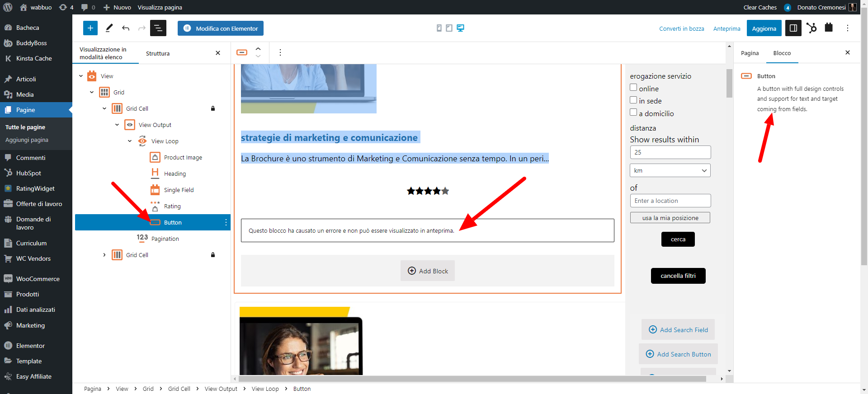Switch to the Pagina sidebar tab
The image size is (868, 394).
coord(750,53)
